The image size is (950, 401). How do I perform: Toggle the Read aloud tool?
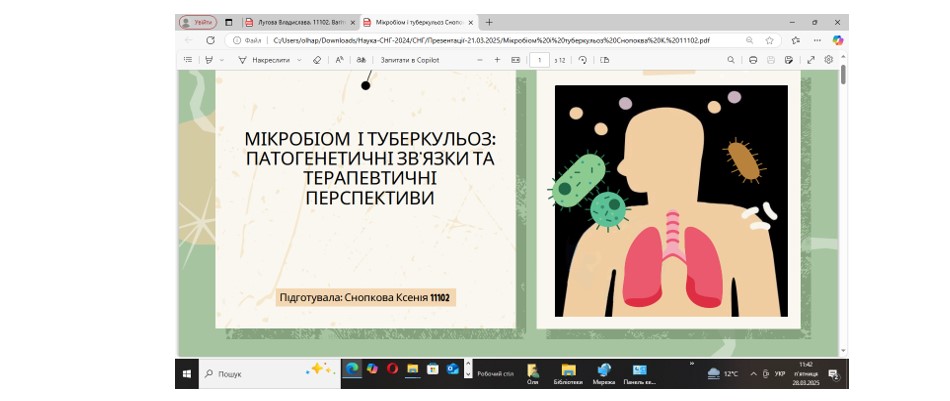(x=339, y=60)
